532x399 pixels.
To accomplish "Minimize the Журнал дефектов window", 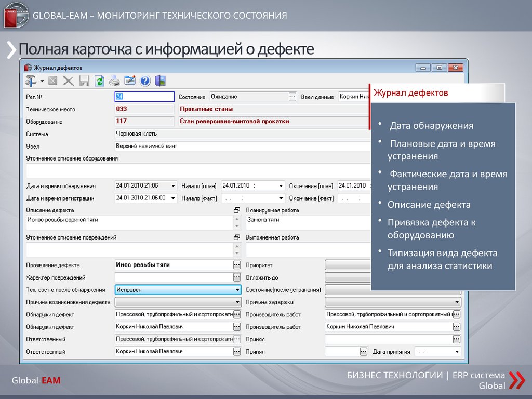I will [423, 68].
